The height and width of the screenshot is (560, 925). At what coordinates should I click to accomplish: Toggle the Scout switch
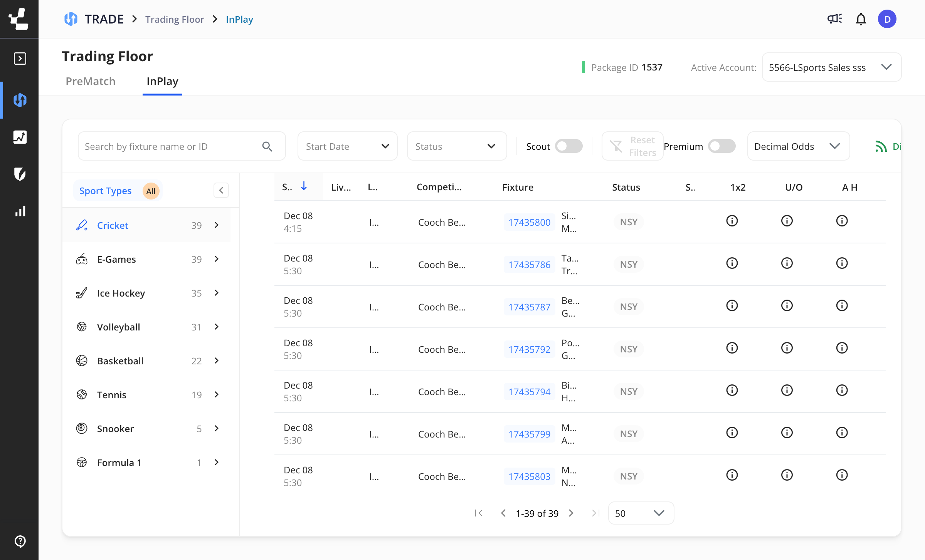point(568,146)
